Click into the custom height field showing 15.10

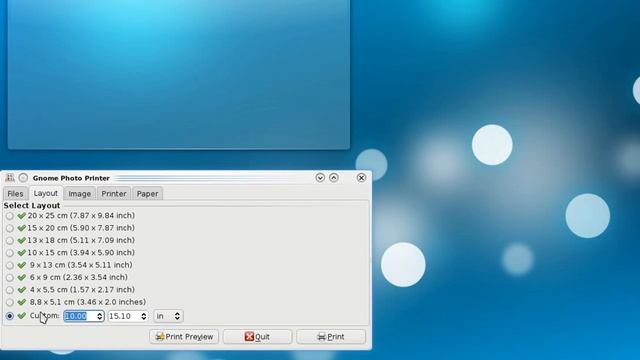(124, 316)
